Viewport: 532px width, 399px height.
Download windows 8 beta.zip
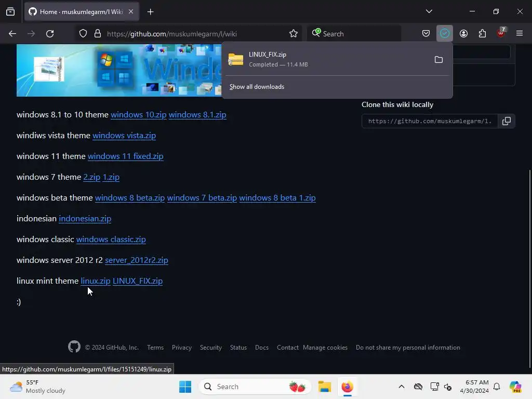coord(130,198)
